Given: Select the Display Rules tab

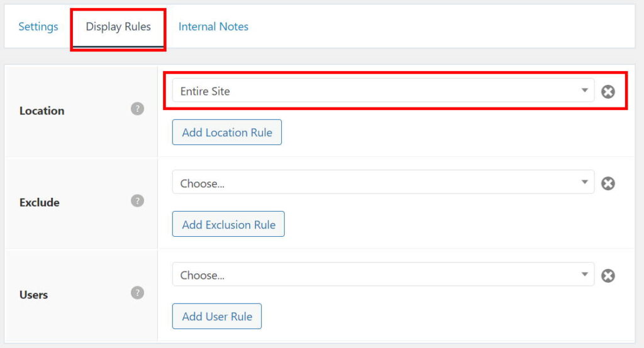Looking at the screenshot, I should point(118,26).
